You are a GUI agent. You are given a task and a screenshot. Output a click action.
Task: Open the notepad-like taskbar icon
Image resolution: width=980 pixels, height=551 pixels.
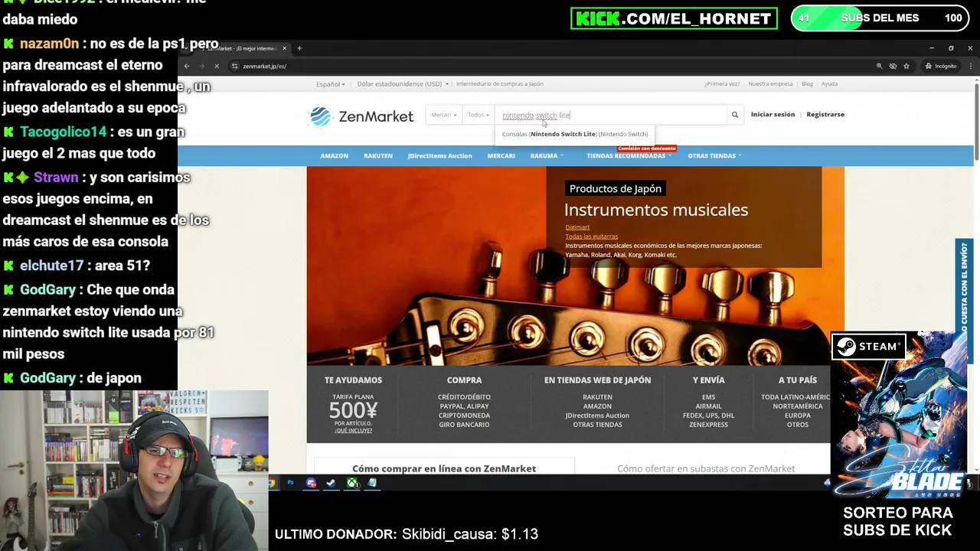372,483
